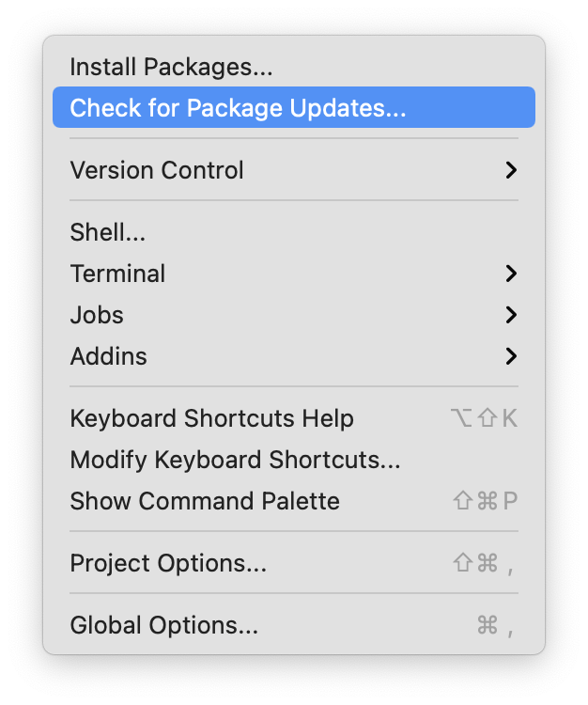This screenshot has width=588, height=705.
Task: Open Project Options...
Action: 168,563
